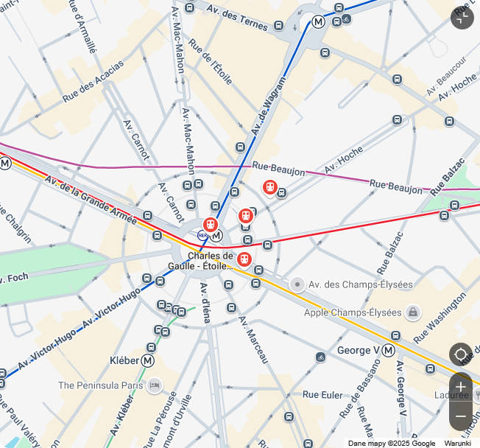
Task: Click the Ladurée restaurant label
Action: point(451,395)
